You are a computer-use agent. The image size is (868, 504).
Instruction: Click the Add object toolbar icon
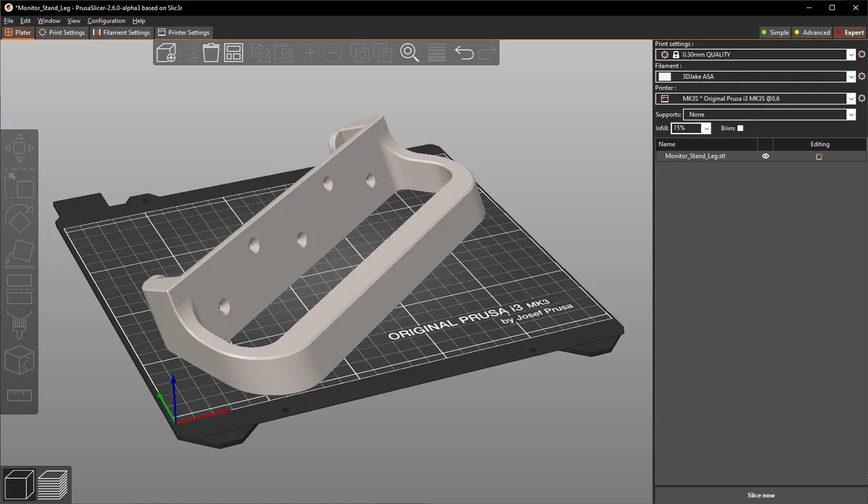pos(166,53)
